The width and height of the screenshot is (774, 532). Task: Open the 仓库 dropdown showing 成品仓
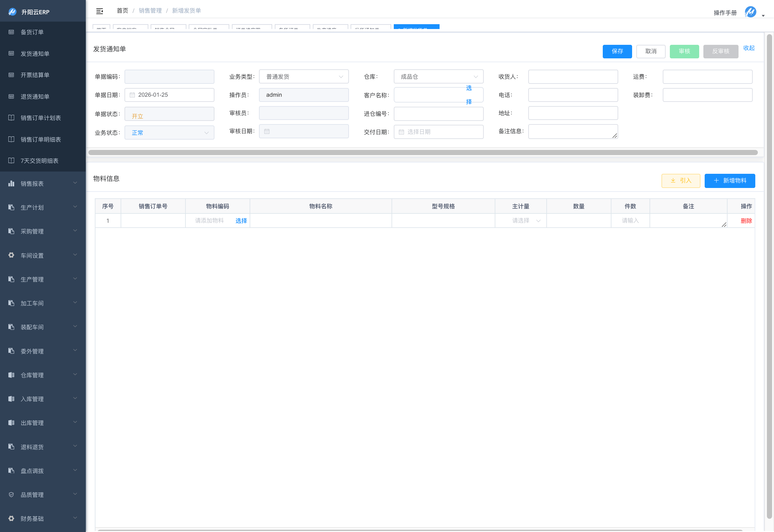click(438, 77)
